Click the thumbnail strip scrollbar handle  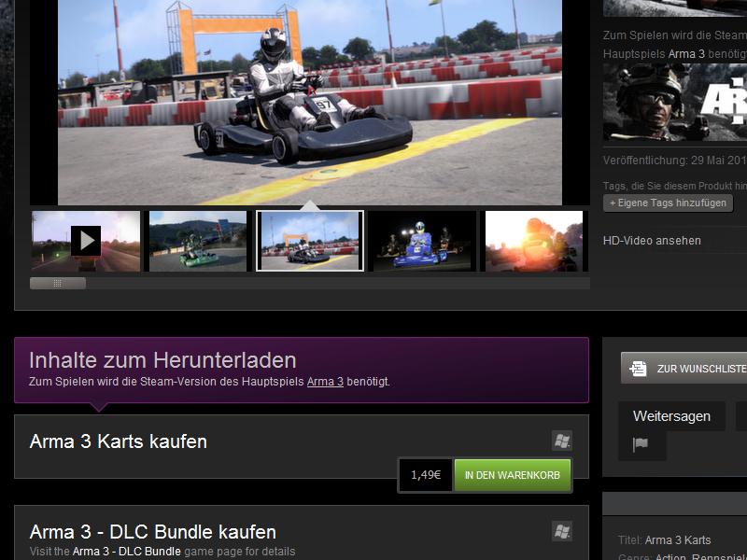coord(58,284)
